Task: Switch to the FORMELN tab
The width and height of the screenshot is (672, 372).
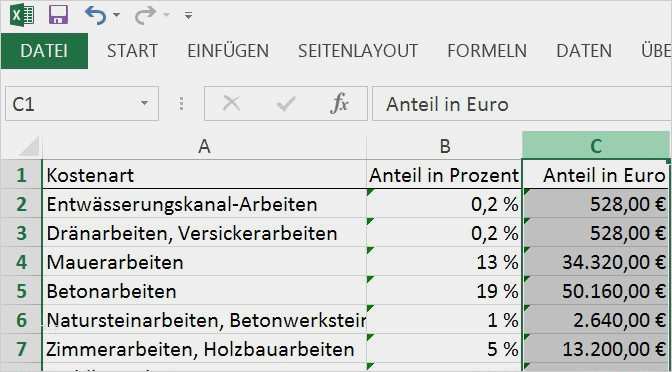Action: (x=487, y=51)
